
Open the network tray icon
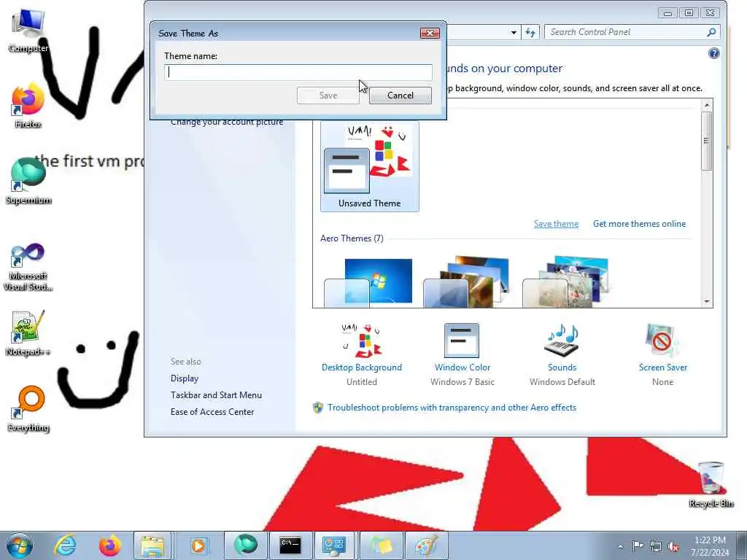pyautogui.click(x=656, y=546)
